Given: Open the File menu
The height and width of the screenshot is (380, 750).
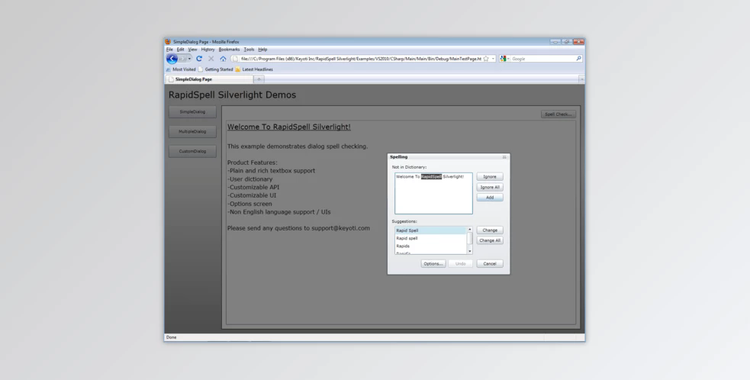Looking at the screenshot, I should click(x=169, y=49).
